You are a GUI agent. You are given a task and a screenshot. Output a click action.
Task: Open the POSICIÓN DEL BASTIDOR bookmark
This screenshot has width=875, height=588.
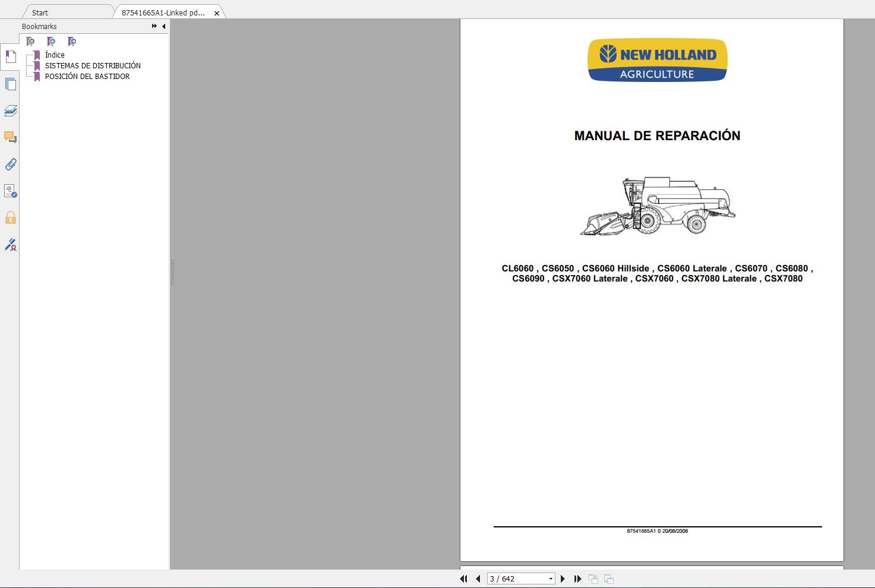point(87,76)
